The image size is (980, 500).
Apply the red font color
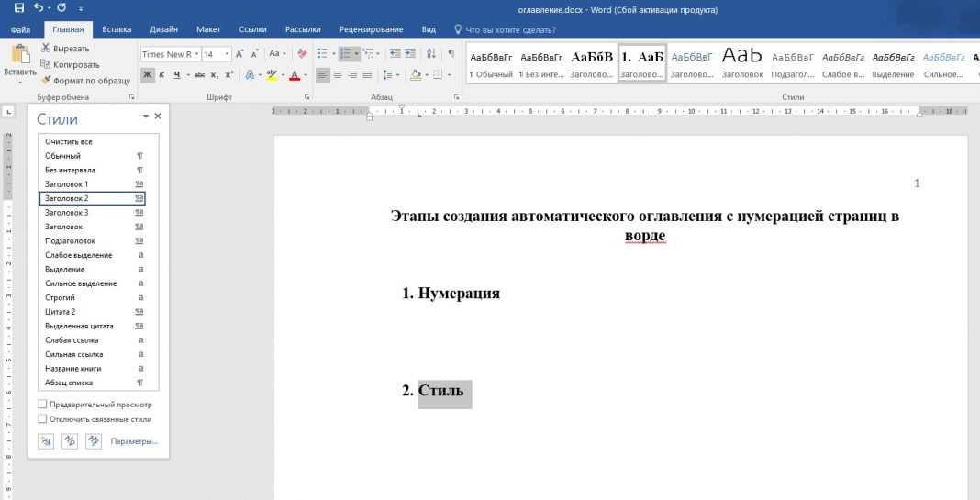click(x=295, y=75)
